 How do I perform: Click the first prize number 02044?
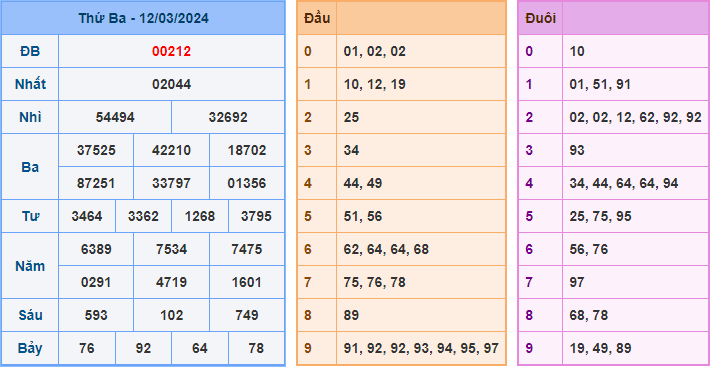(171, 85)
